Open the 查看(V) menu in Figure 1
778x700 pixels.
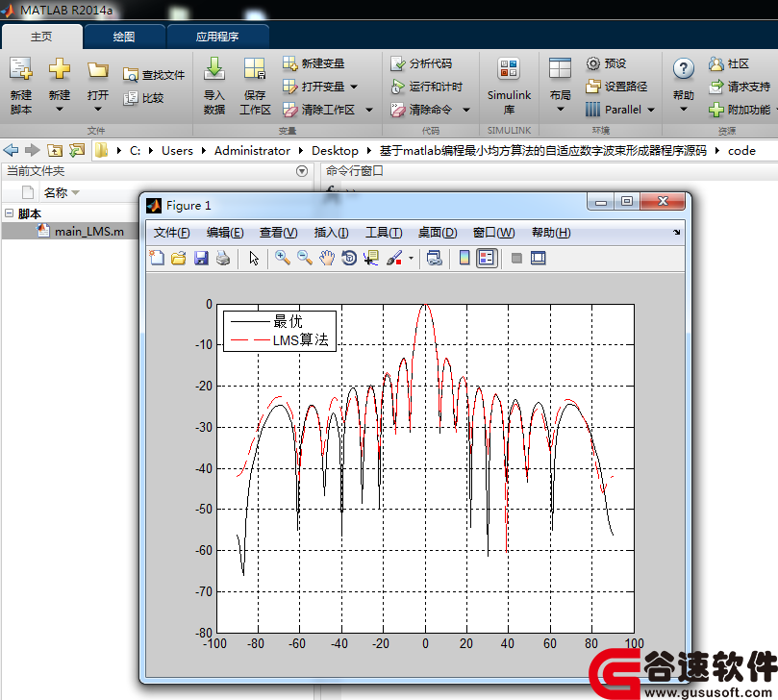[278, 232]
